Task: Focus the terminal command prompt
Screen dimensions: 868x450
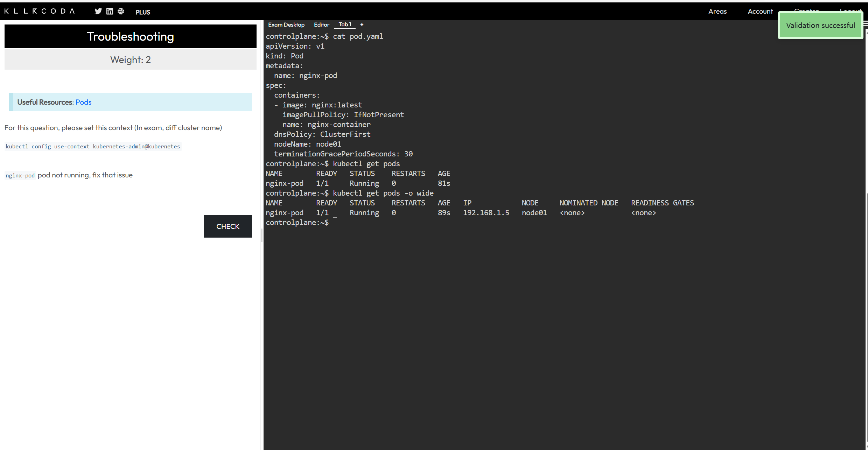Action: coord(335,223)
